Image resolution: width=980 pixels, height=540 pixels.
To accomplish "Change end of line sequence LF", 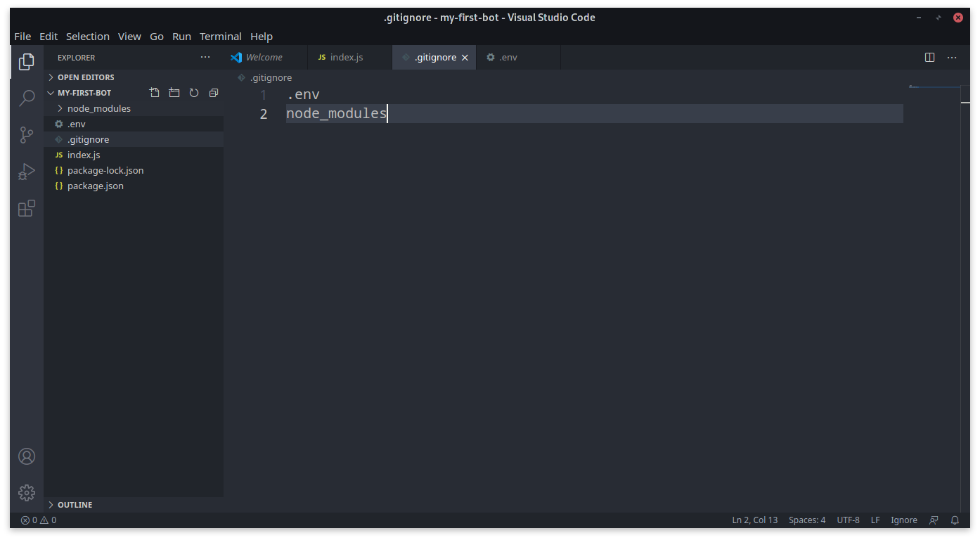I will (875, 520).
